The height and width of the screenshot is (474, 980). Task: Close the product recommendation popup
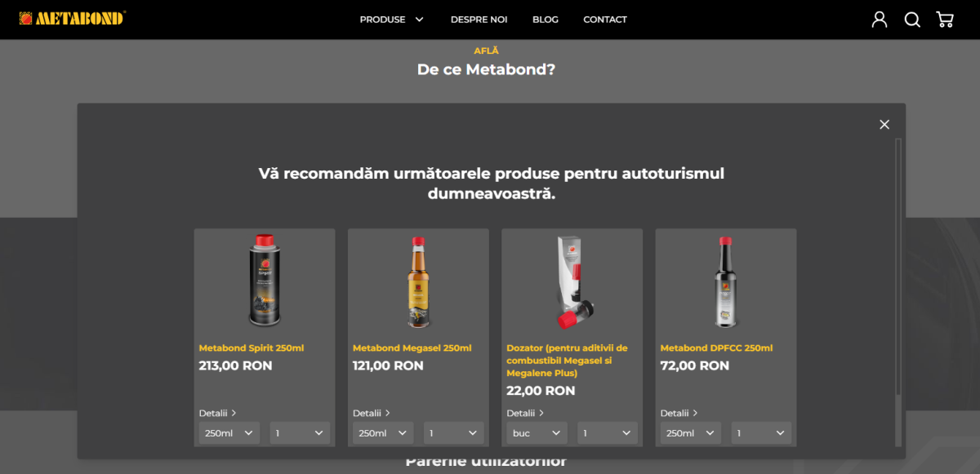coord(884,125)
